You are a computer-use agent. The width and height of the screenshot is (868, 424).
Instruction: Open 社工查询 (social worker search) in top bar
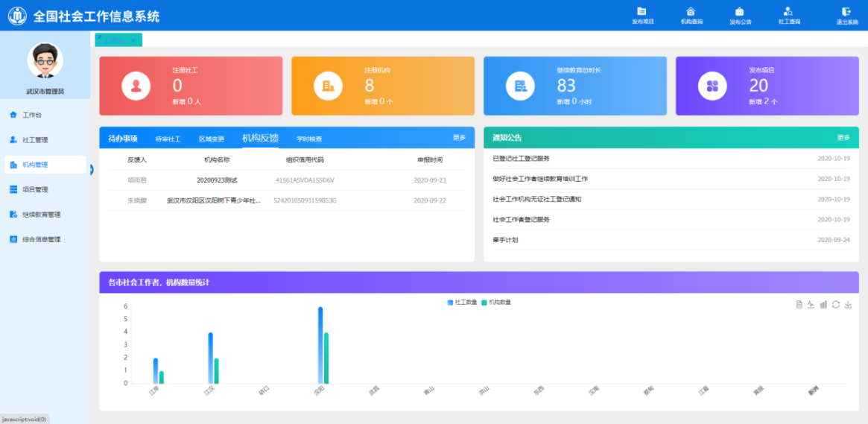pos(789,16)
